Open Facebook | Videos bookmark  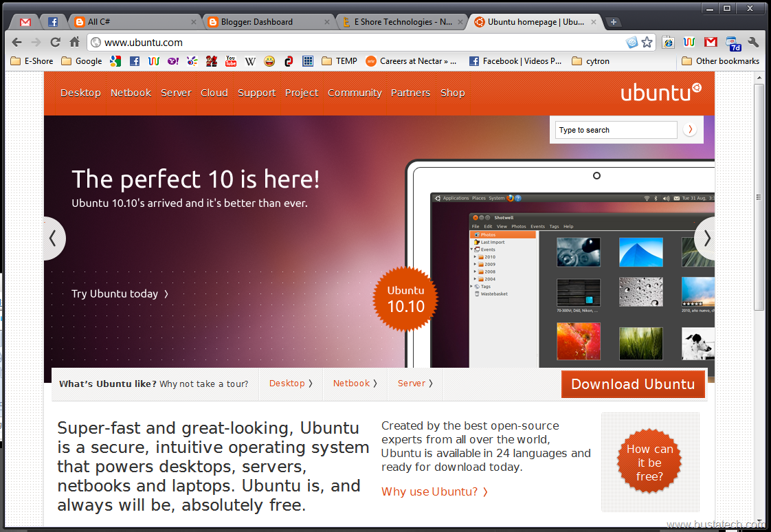point(515,61)
